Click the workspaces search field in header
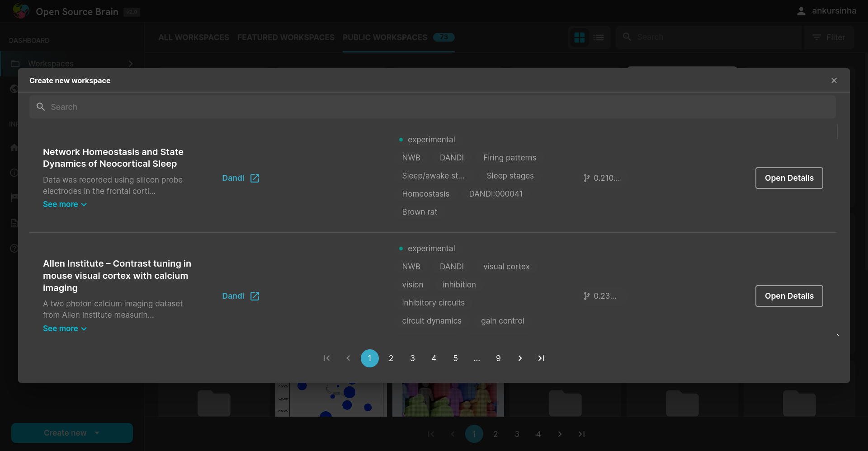 pyautogui.click(x=709, y=37)
